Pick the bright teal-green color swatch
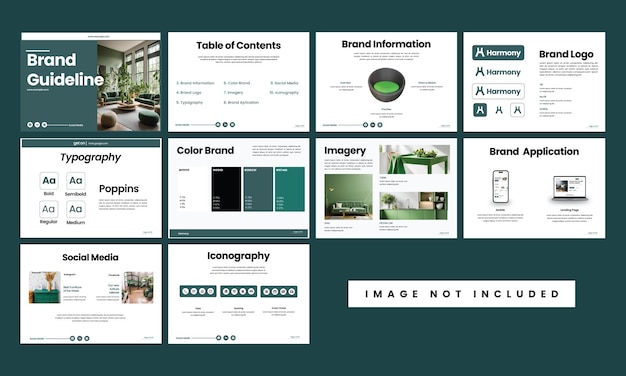Image resolution: width=626 pixels, height=376 pixels. (290, 189)
